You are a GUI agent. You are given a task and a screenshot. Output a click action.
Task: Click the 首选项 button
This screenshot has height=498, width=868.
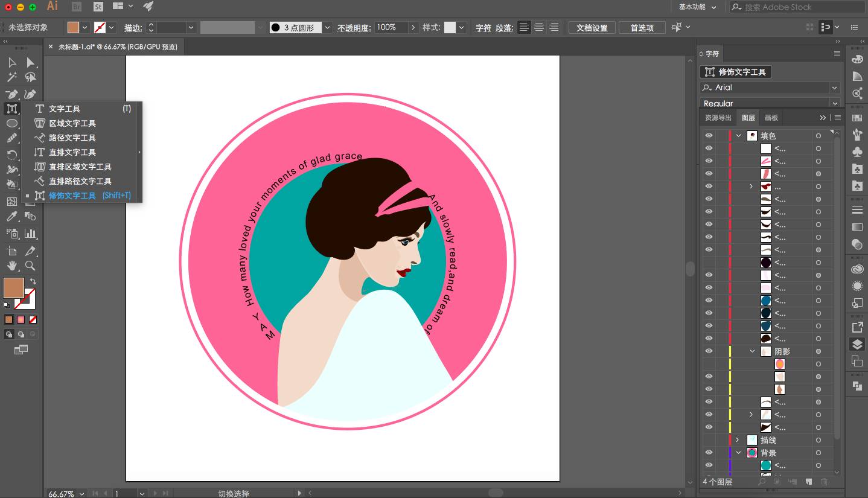[642, 28]
